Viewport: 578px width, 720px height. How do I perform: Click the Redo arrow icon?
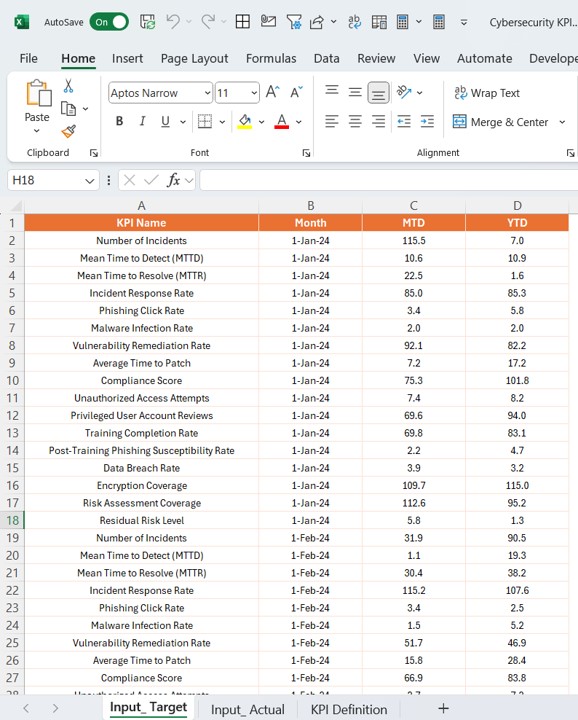[208, 22]
